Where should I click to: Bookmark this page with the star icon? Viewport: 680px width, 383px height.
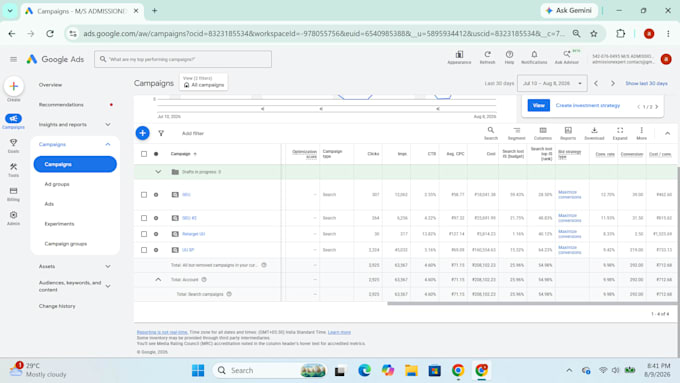pyautogui.click(x=594, y=33)
